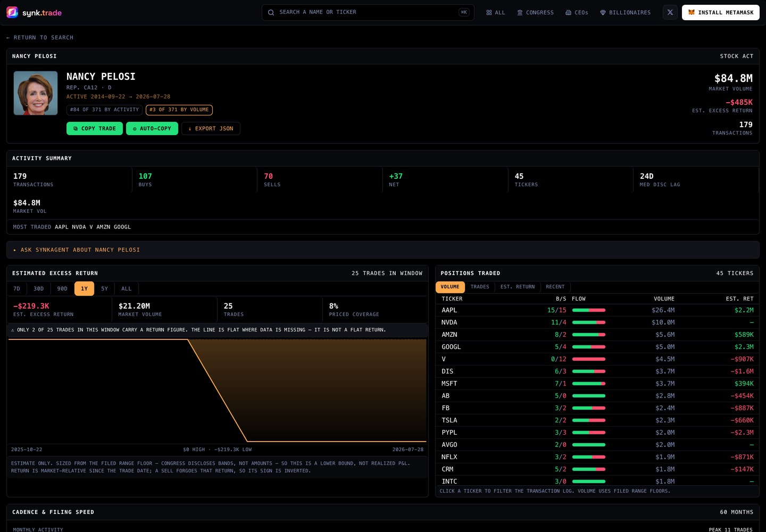
Task: Click the COPY TRADE button
Action: pos(95,129)
